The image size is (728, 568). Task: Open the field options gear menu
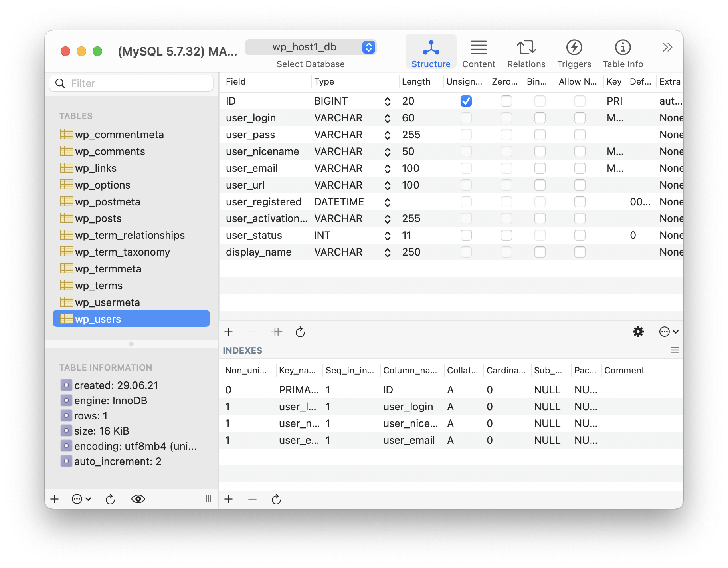(638, 332)
